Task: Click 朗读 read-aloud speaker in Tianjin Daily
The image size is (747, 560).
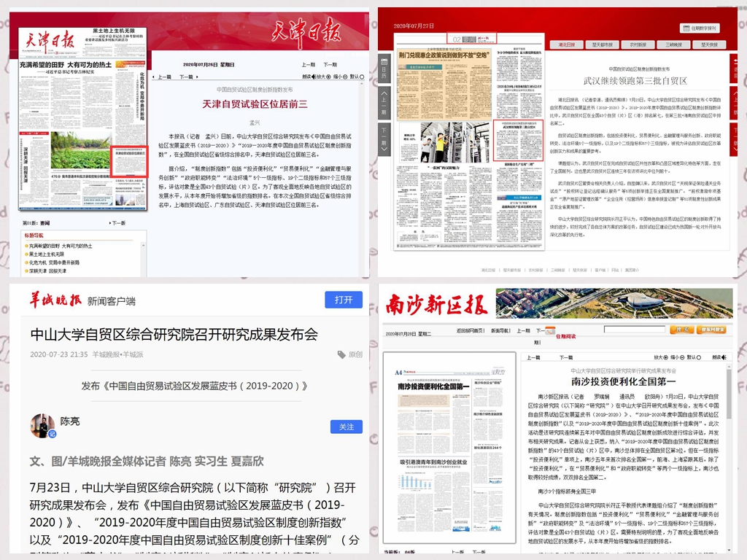Action: coord(314,77)
